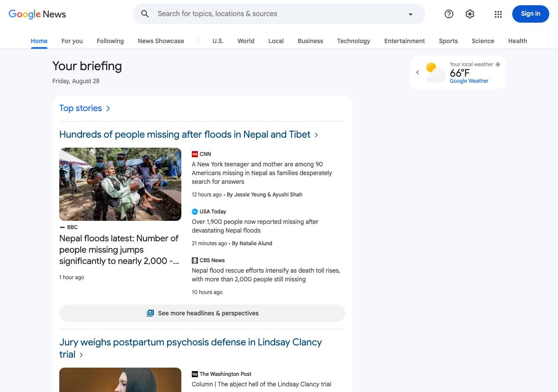Click the 'Friday, August 28' date text

coord(76,81)
